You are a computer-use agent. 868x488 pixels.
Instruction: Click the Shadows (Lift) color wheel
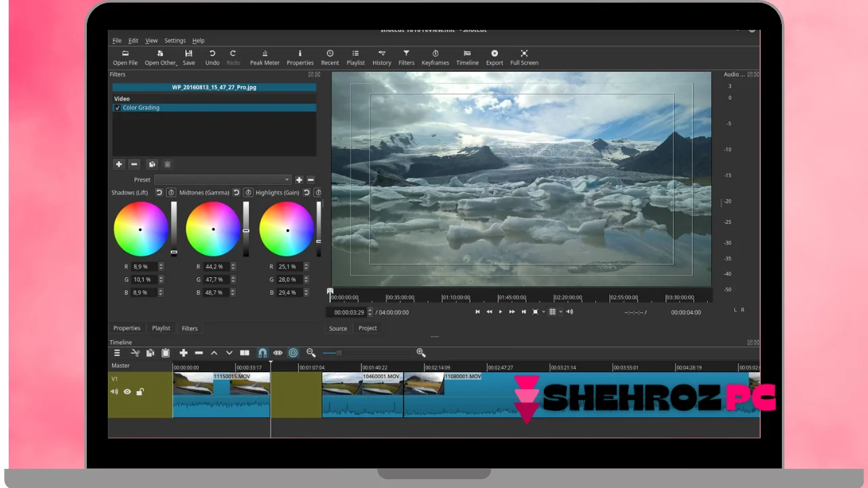tap(140, 229)
